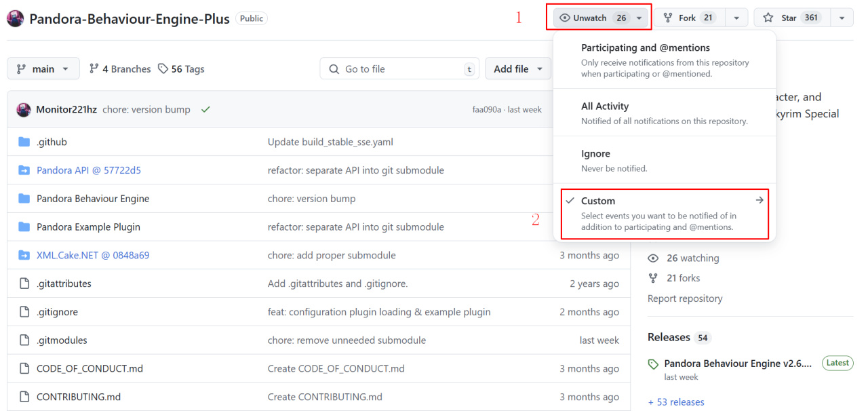Fork this repository
The height and width of the screenshot is (411, 868).
point(690,18)
